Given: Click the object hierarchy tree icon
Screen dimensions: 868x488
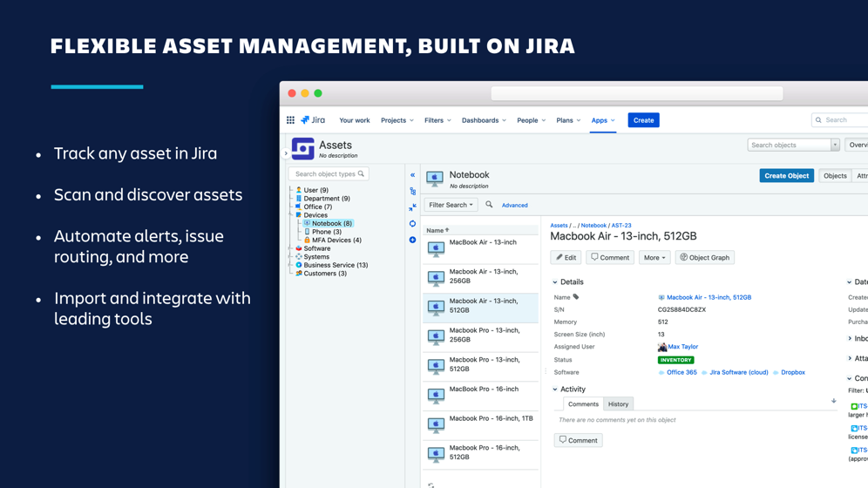Looking at the screenshot, I should (412, 192).
